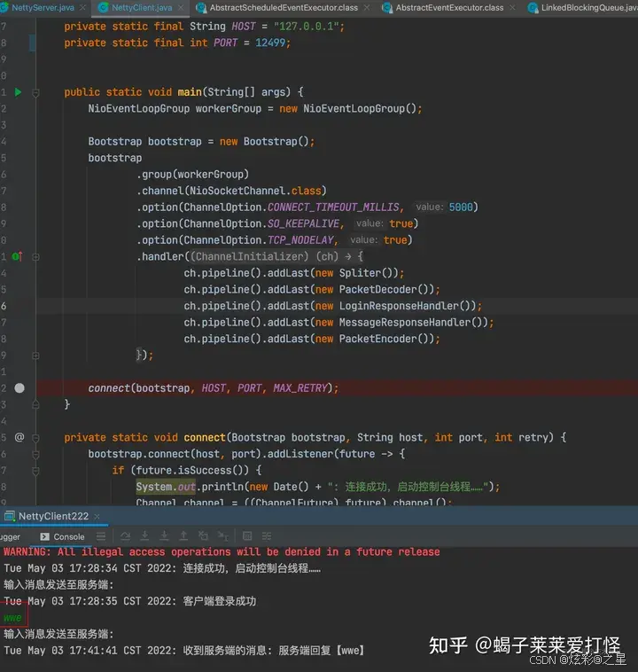This screenshot has height=672, width=638.
Task: Close the NettyServer.java tab
Action: [x=82, y=8]
